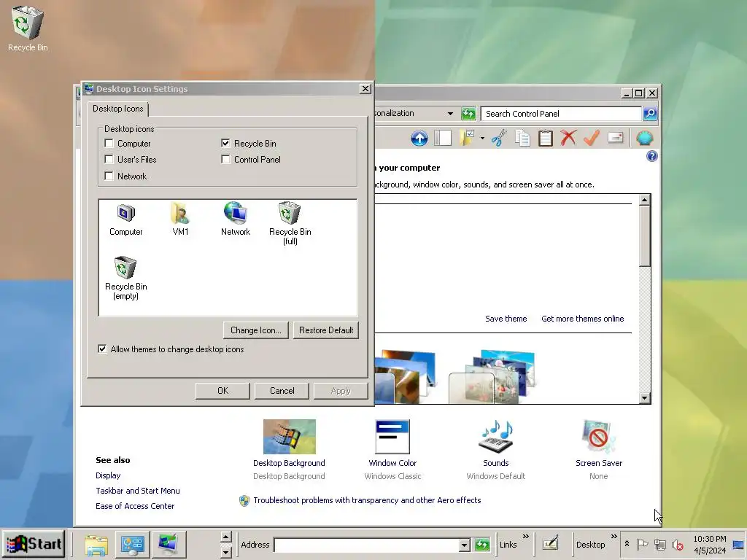Viewport: 747px width, 560px height.
Task: Click the Search Control Panel field
Action: (561, 113)
